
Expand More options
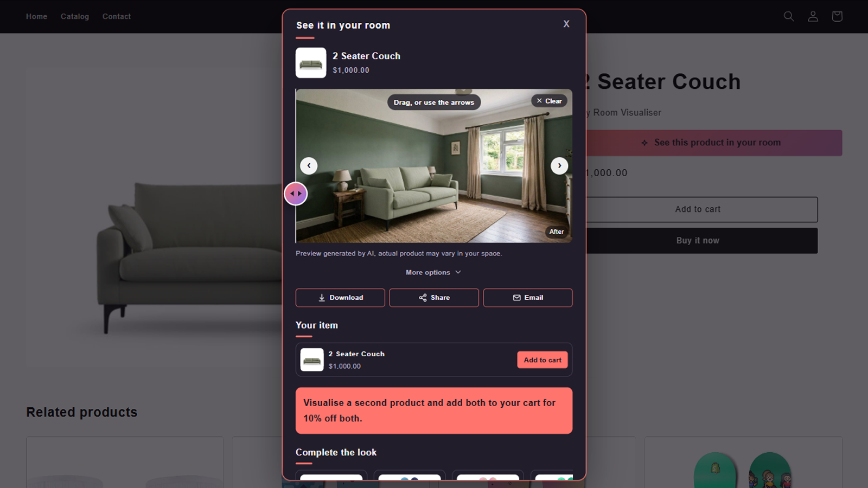pos(433,272)
